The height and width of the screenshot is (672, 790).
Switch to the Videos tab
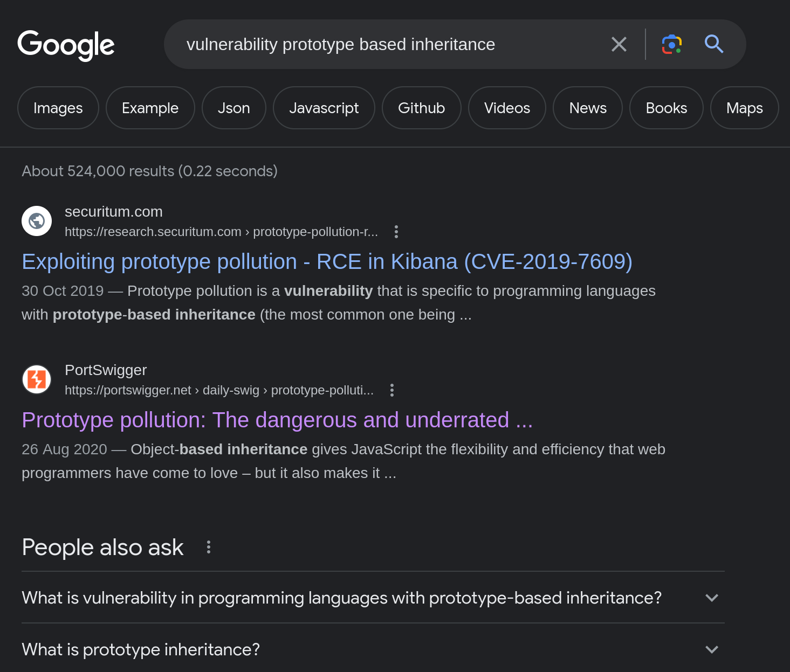point(507,108)
